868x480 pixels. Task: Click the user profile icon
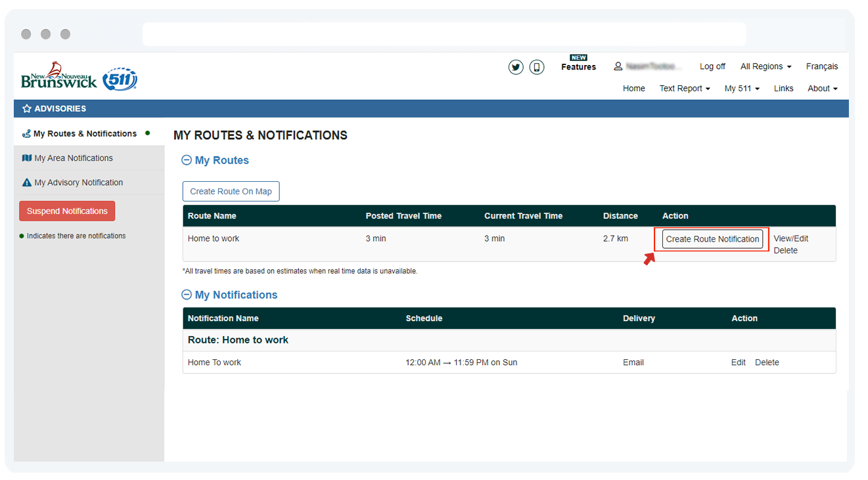coord(618,66)
